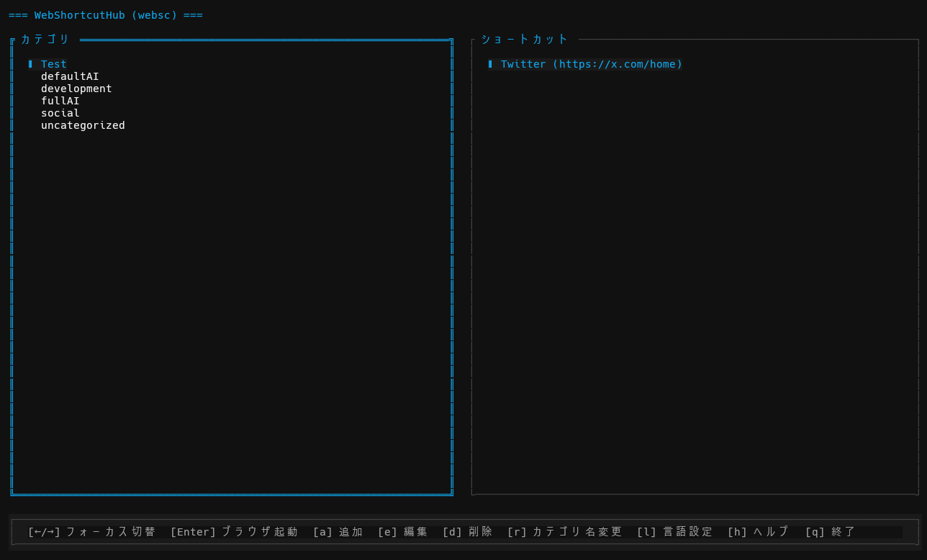Click the [e] 編集 edit hint

pyautogui.click(x=403, y=532)
